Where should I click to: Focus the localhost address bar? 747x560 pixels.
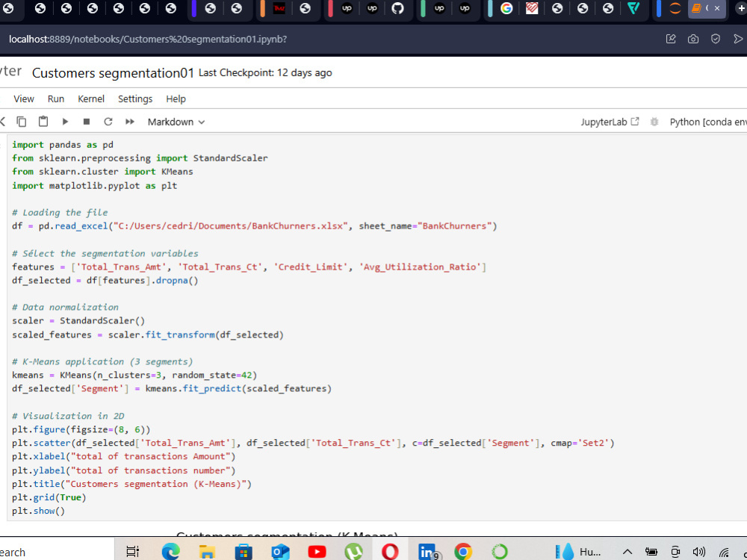[x=148, y=39]
